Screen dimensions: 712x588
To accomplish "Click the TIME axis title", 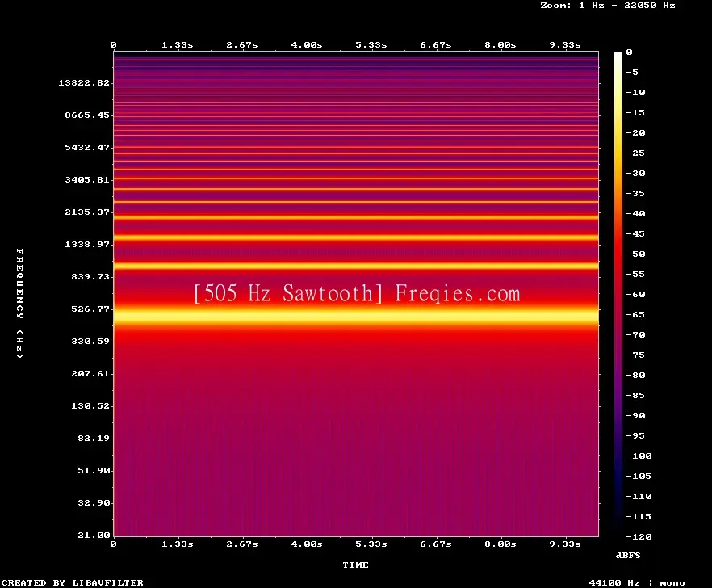I will tap(355, 565).
